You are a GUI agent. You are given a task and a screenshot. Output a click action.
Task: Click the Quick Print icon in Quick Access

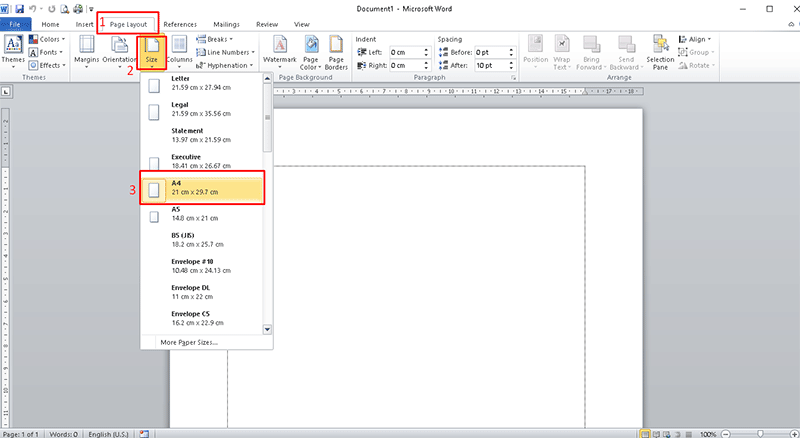click(78, 9)
